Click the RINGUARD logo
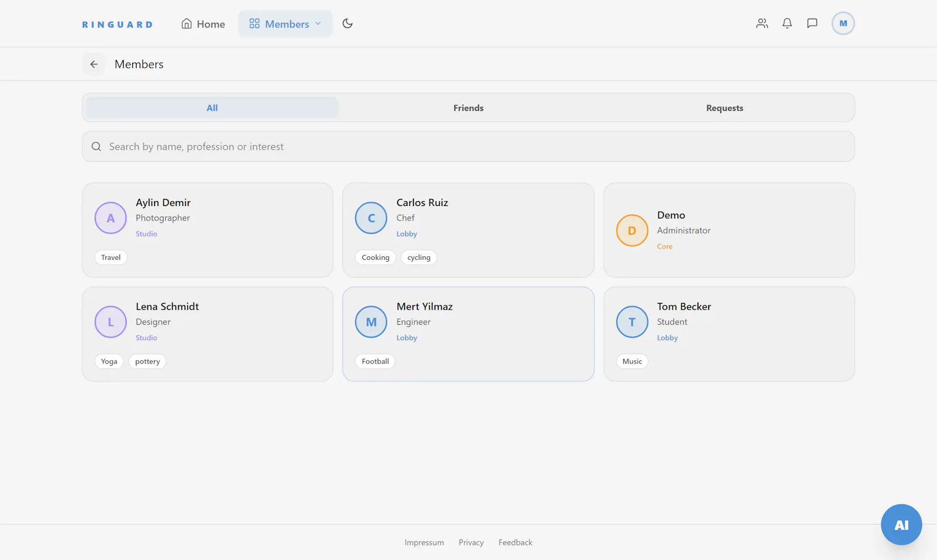The height and width of the screenshot is (560, 937). click(x=117, y=25)
